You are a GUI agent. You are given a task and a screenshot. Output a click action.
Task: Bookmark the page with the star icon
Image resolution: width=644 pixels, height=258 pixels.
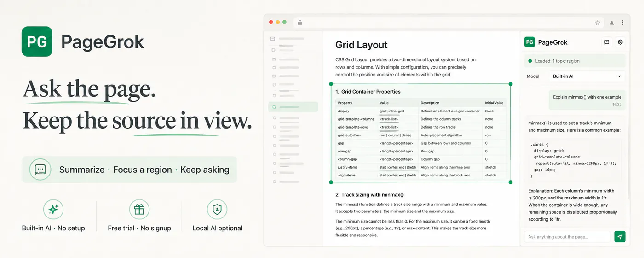point(598,22)
